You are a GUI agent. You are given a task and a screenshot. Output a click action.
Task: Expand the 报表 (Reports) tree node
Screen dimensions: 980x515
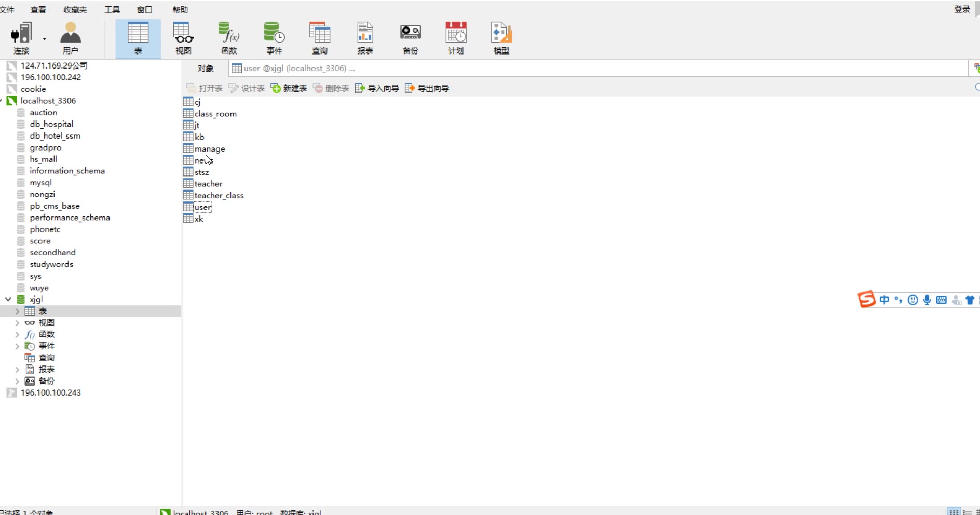coord(17,369)
